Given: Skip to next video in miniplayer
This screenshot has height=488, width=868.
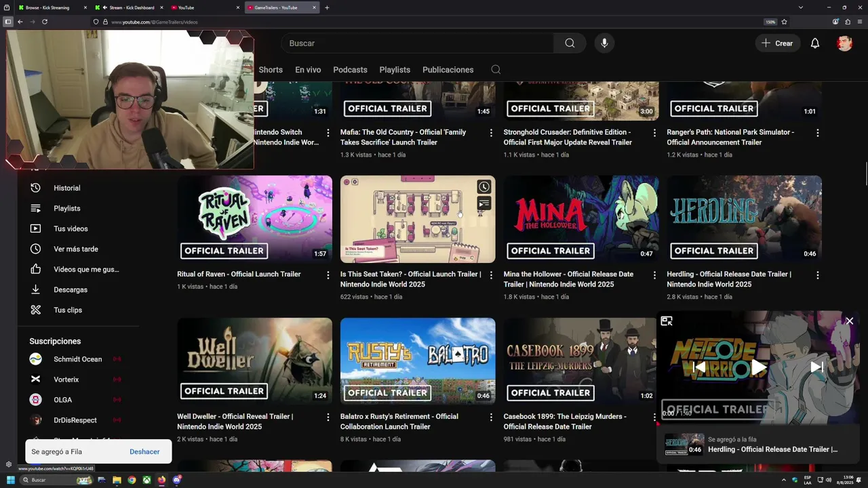Looking at the screenshot, I should click(816, 367).
